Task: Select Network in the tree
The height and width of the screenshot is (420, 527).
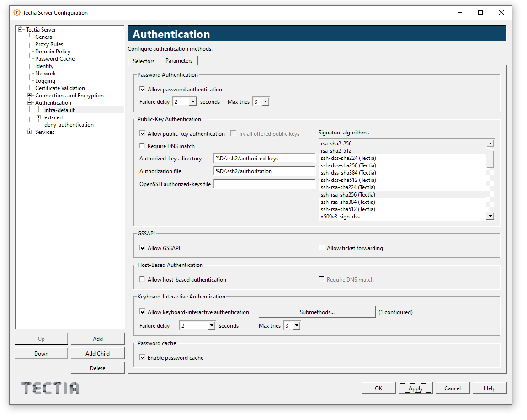Action: point(45,74)
